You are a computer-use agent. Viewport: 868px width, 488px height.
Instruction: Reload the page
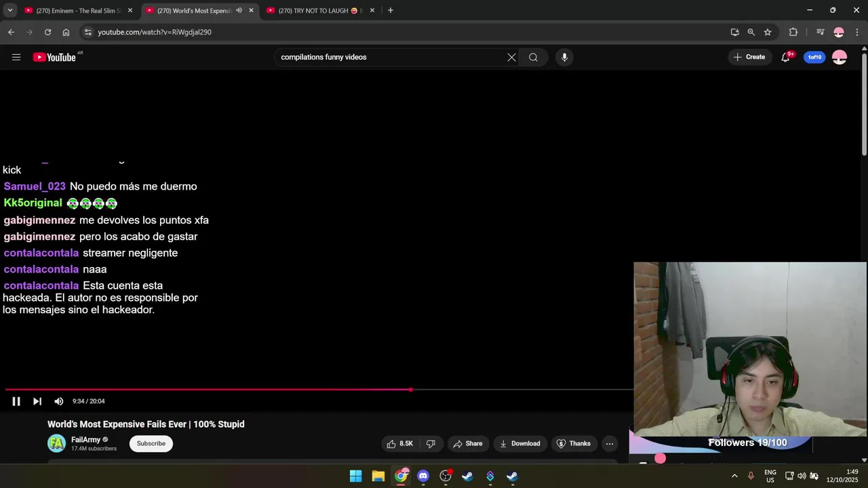[47, 32]
